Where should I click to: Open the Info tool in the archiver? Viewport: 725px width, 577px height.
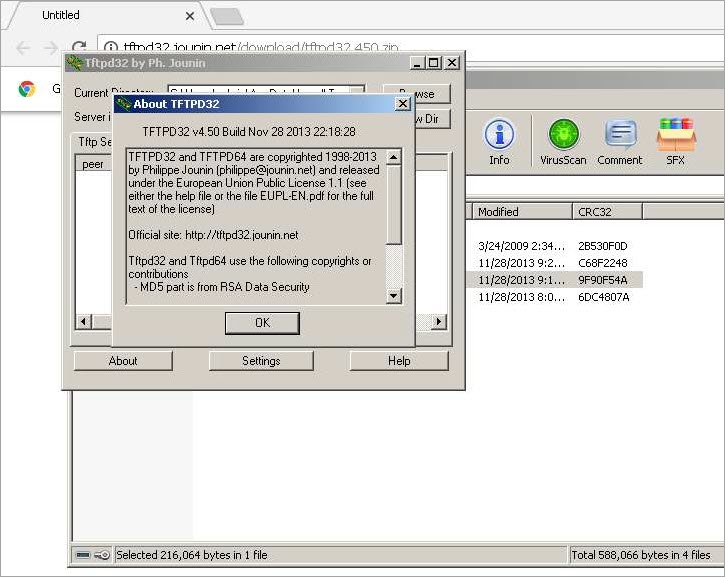[x=499, y=141]
